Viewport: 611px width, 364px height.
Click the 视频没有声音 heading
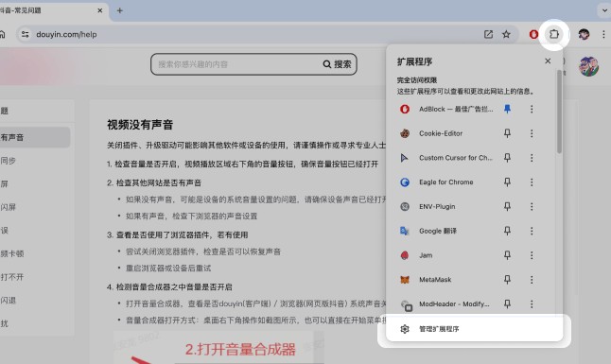pos(140,125)
